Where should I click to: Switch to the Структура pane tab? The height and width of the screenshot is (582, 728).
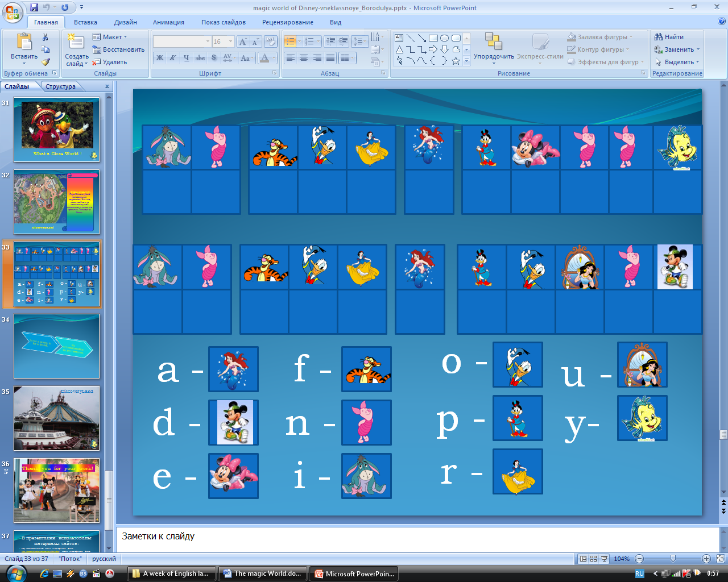pos(61,86)
